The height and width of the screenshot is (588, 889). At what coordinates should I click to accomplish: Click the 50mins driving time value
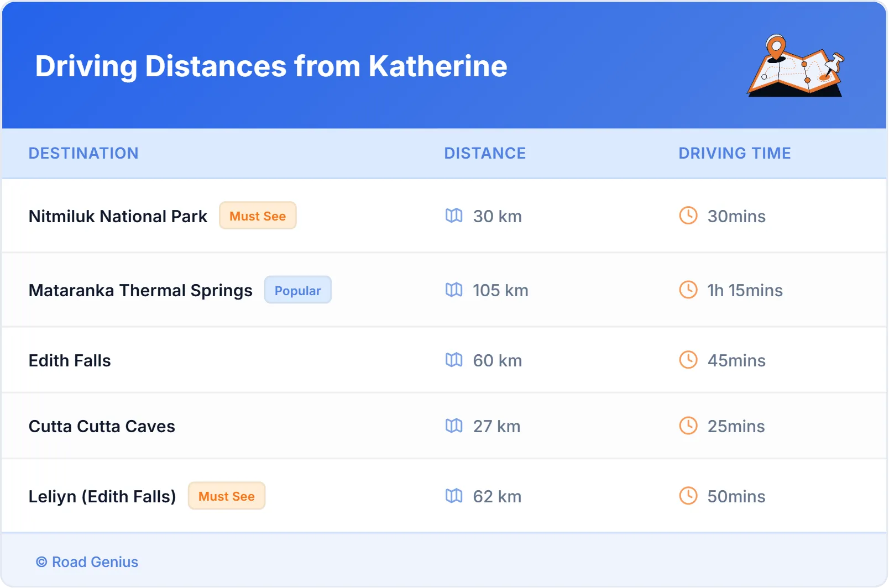tap(736, 496)
